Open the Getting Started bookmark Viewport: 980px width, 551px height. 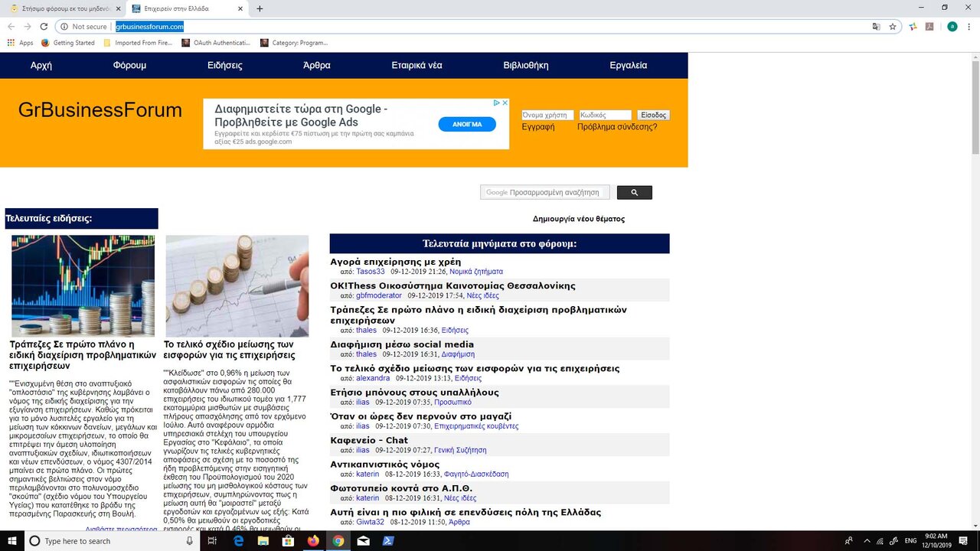pos(67,43)
